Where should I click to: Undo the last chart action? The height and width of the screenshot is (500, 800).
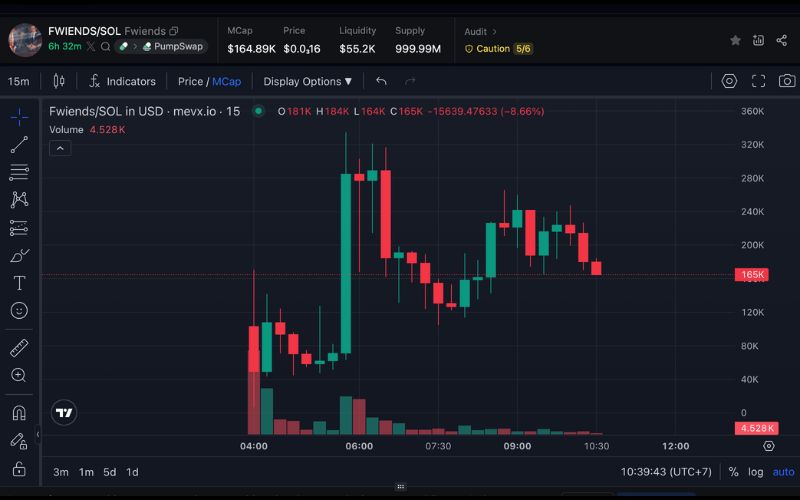[381, 81]
